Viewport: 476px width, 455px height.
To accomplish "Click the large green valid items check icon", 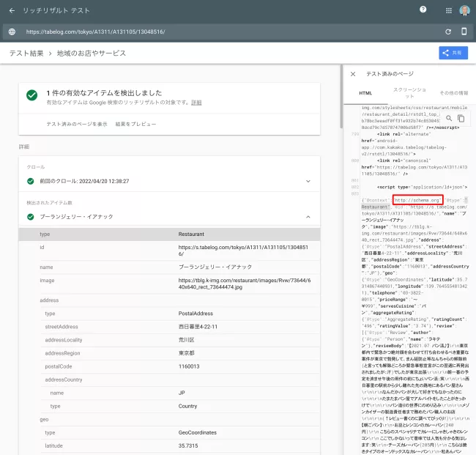I will click(32, 95).
